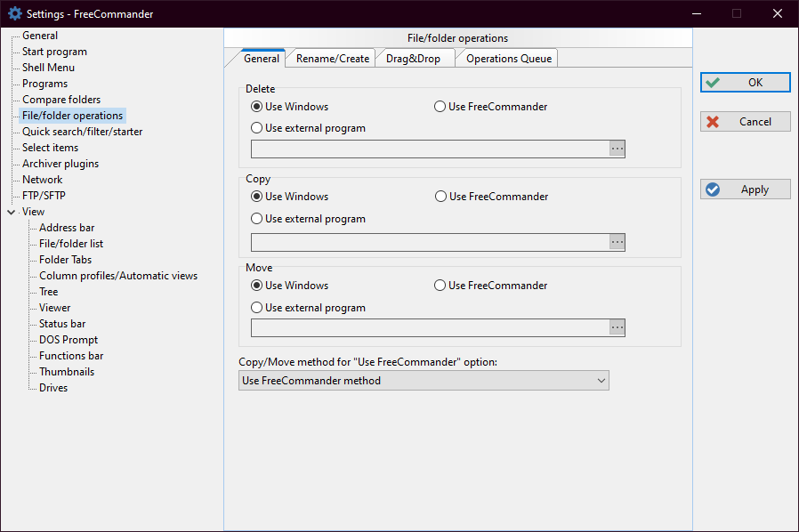Click the browse button in the Delete section
799x532 pixels.
point(617,149)
